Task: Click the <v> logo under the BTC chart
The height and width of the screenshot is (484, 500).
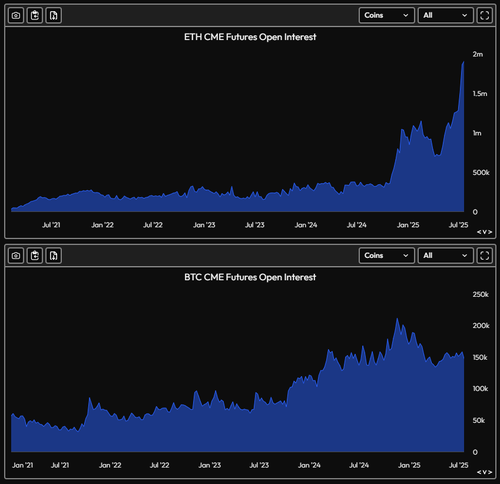Action: tap(484, 472)
